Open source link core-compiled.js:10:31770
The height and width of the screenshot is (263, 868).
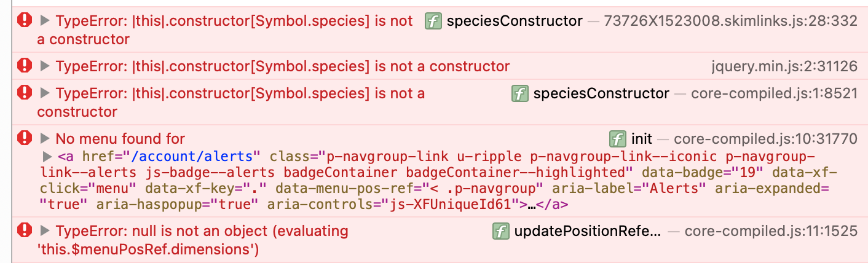tap(765, 139)
